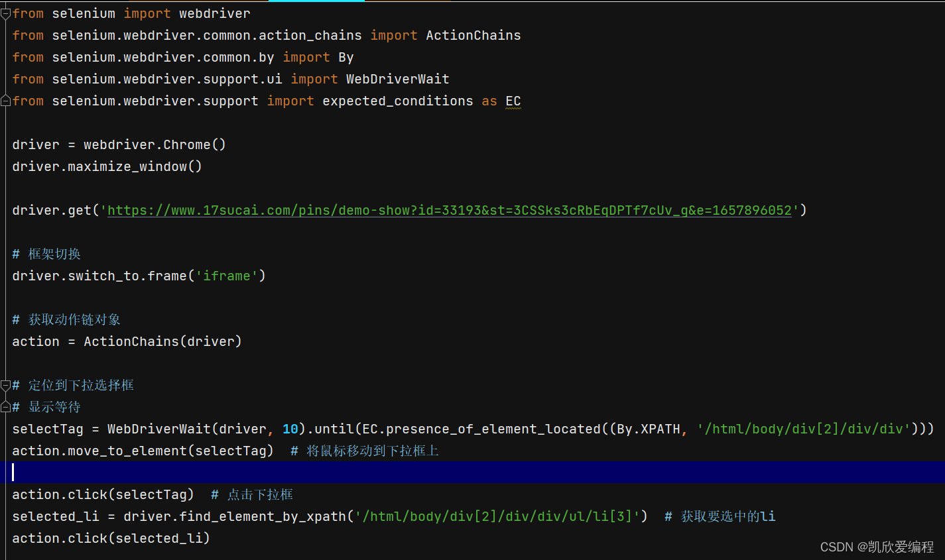This screenshot has width=945, height=560.
Task: Collapse comment block at '# 定位到下拉选择框'
Action: click(x=6, y=386)
